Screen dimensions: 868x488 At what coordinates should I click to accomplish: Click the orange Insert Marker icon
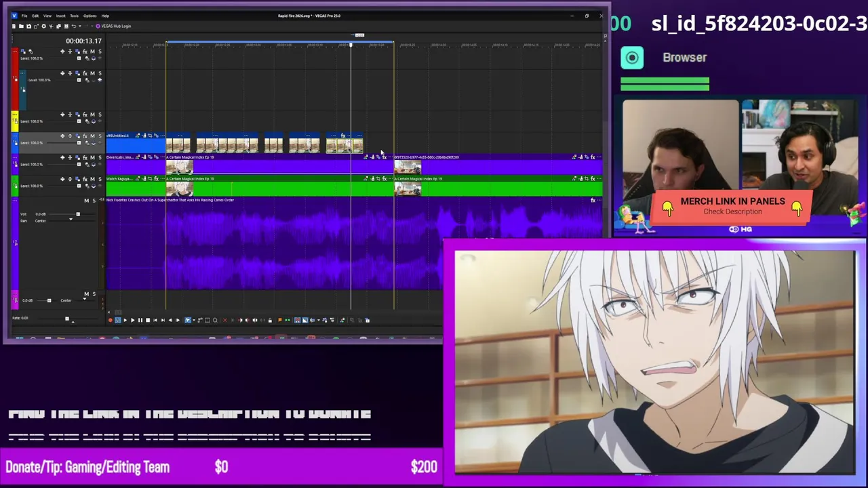click(279, 320)
